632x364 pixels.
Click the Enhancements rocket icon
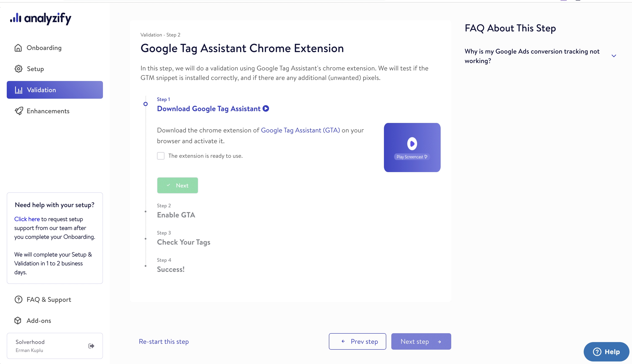point(19,111)
